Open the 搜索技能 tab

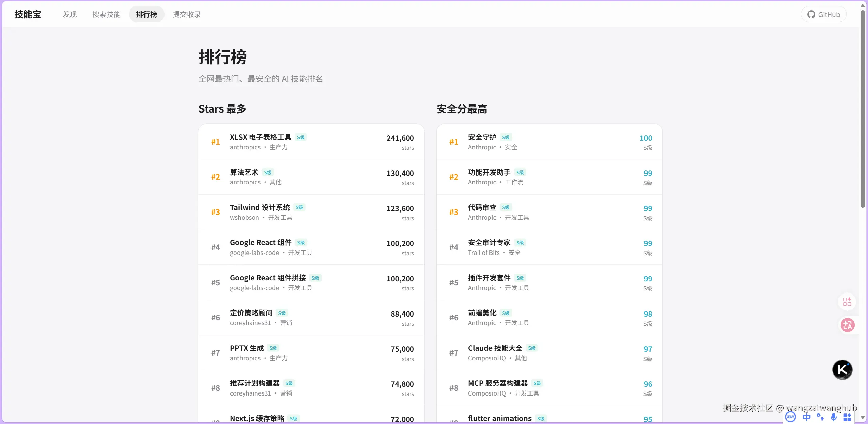click(107, 14)
